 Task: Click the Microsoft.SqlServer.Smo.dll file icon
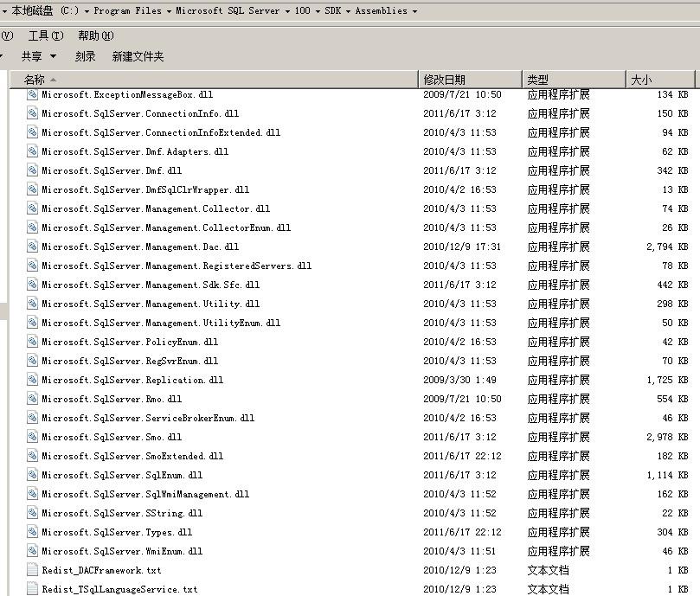32,437
